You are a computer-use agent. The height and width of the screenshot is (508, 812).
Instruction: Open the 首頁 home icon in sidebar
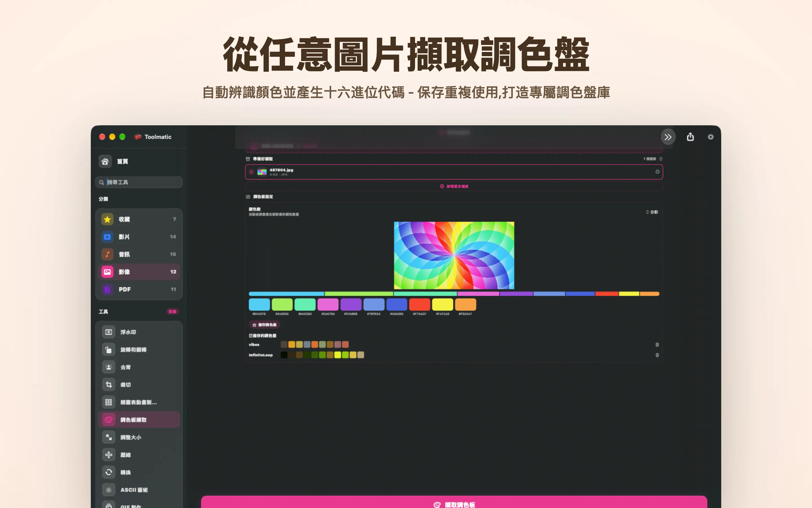[105, 162]
